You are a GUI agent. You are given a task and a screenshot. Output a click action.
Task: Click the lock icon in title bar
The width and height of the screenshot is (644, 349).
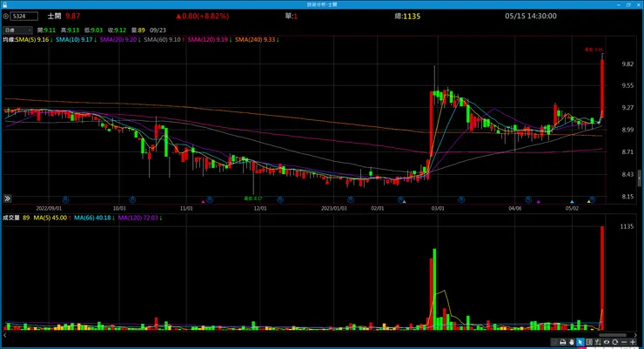(x=4, y=4)
